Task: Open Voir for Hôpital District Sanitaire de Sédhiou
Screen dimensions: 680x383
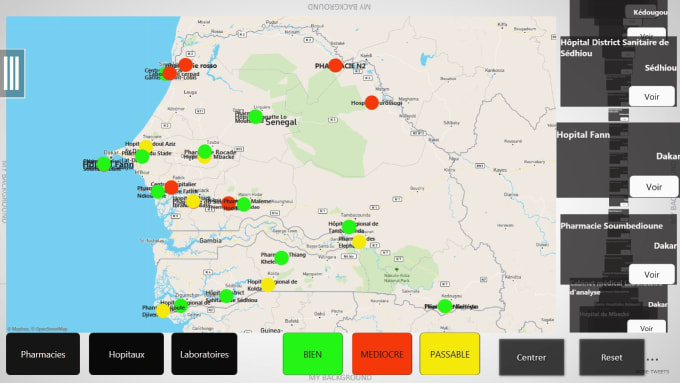Action: (x=651, y=97)
